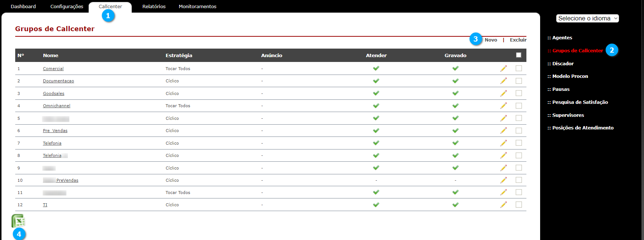Edit the Omnichannel group via its pencil icon
Screen dimensions: 644x240
(x=503, y=106)
